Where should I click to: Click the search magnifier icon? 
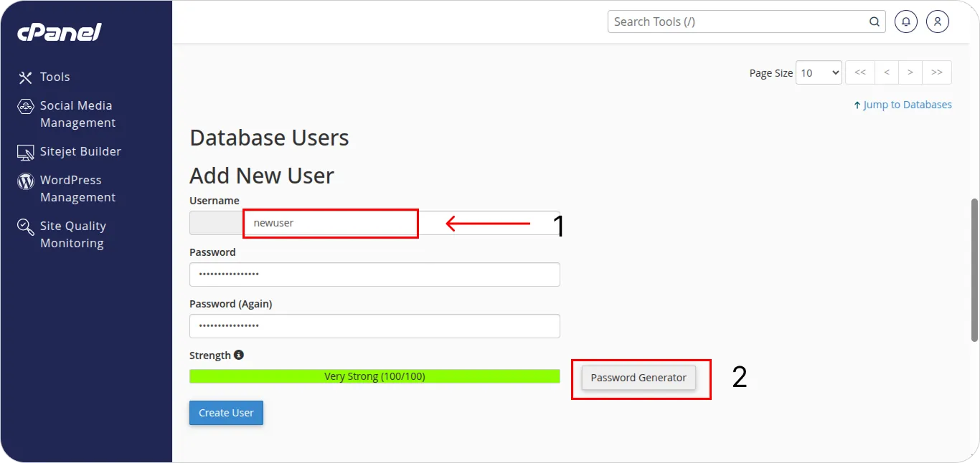(875, 22)
